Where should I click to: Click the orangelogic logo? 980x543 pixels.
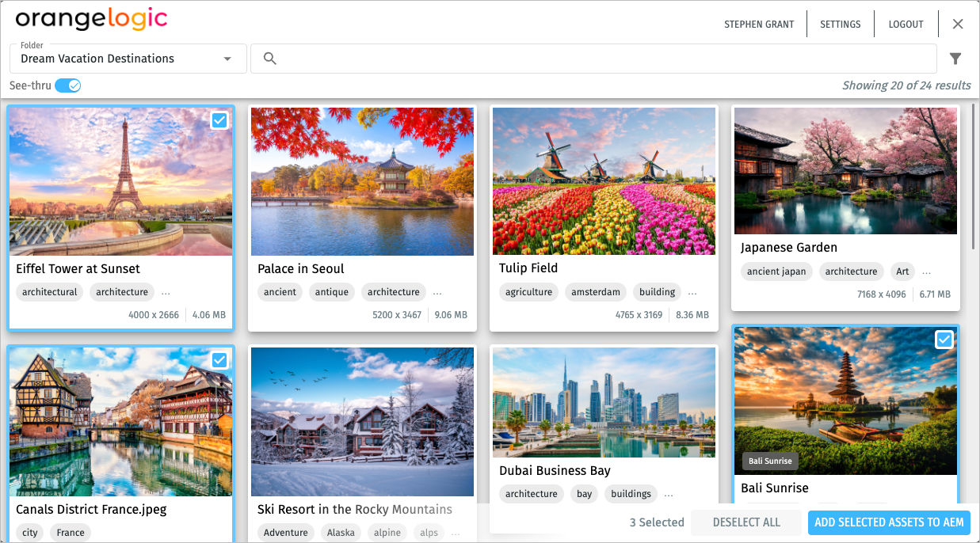point(92,19)
